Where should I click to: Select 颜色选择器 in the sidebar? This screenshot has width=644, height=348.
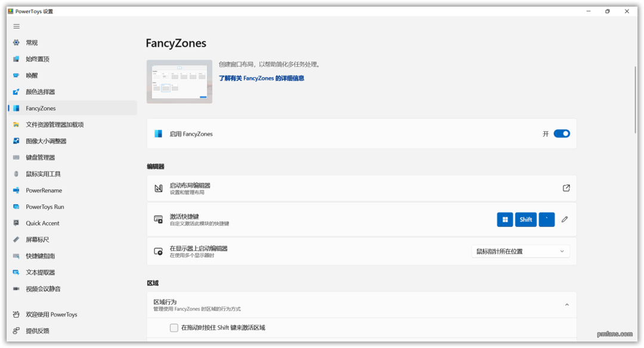point(72,92)
